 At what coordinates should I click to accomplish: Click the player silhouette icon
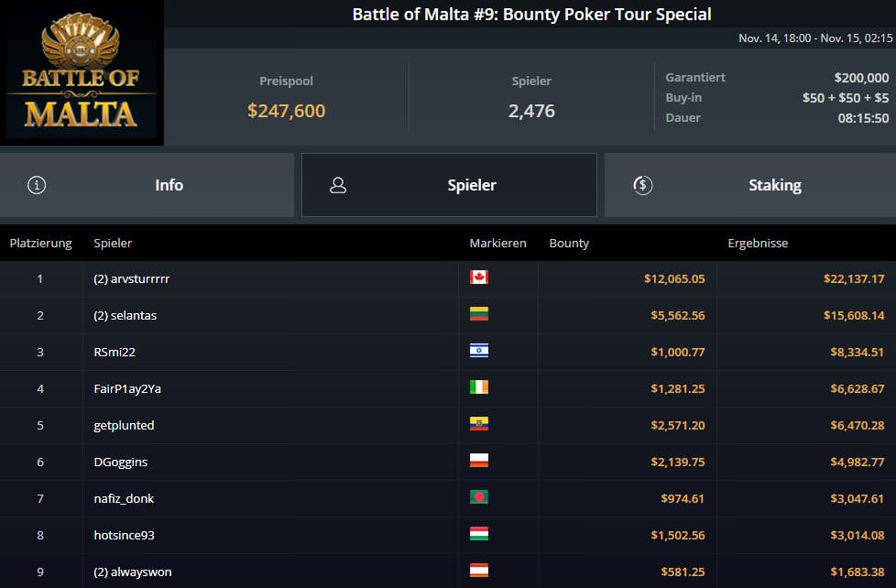pos(338,185)
